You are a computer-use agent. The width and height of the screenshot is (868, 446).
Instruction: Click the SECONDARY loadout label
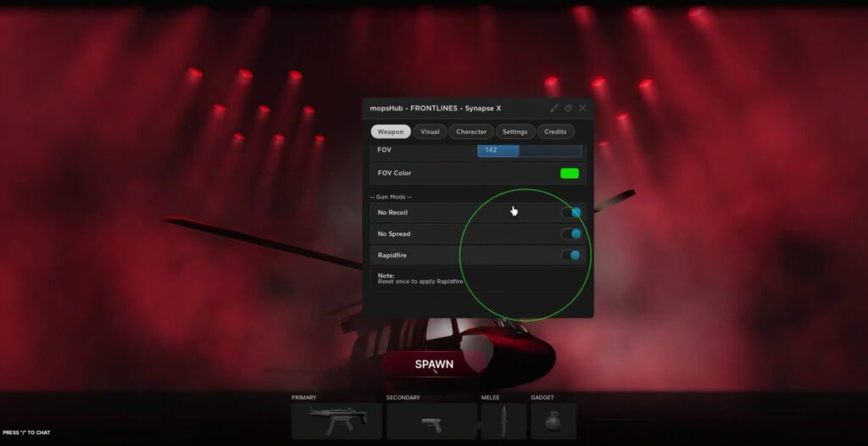point(403,397)
